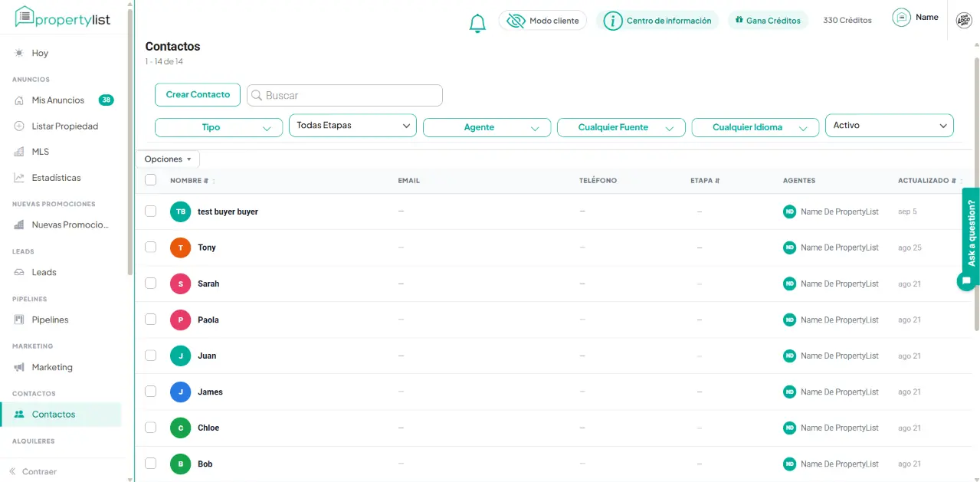Click the company logo avatar at top right
The height and width of the screenshot is (482, 980).
(964, 21)
